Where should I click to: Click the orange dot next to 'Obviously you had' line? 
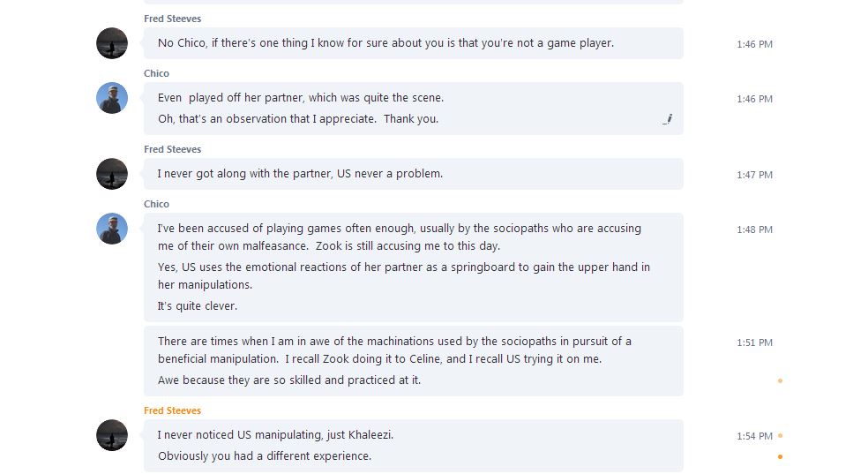781,456
